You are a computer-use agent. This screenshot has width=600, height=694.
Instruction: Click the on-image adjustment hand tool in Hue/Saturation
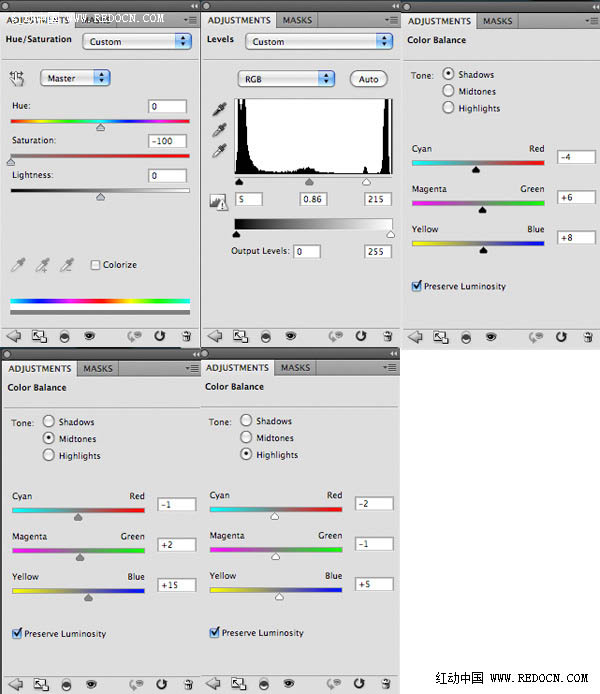click(17, 78)
